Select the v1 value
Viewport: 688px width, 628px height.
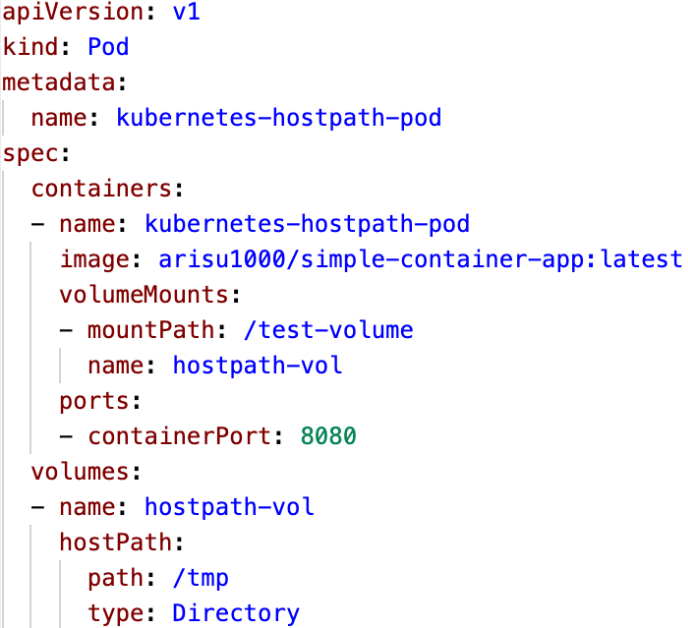coord(186,11)
